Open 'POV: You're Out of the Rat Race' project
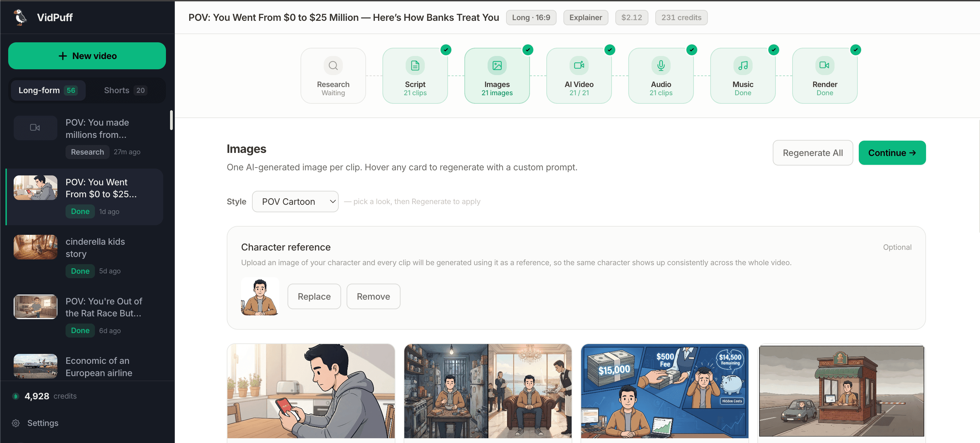The image size is (980, 443). point(84,316)
